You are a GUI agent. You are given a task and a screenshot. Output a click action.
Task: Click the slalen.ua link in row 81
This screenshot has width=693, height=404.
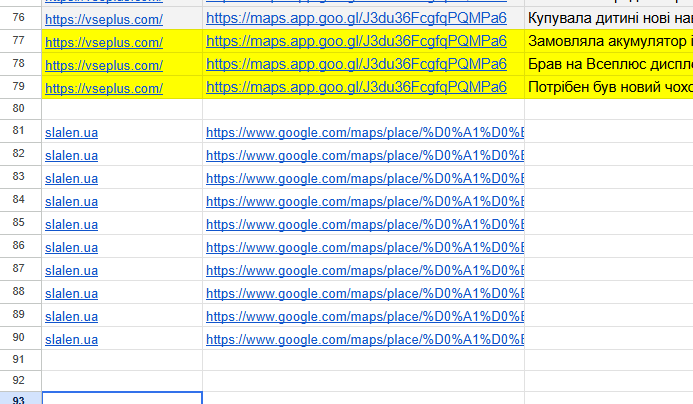point(72,133)
